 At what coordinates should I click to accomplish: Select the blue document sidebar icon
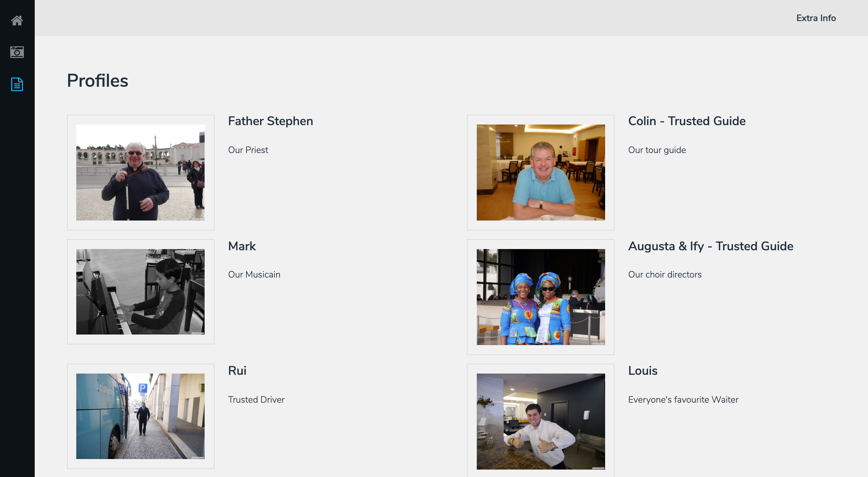coord(17,84)
